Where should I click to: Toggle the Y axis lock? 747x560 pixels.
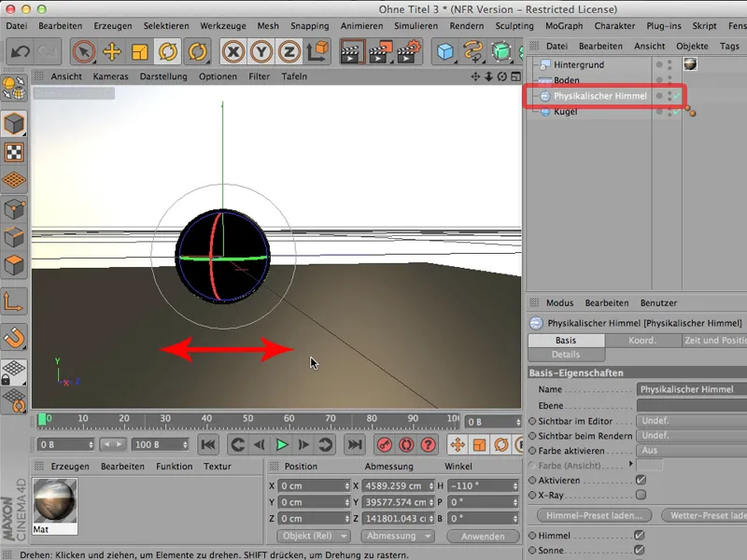click(261, 51)
